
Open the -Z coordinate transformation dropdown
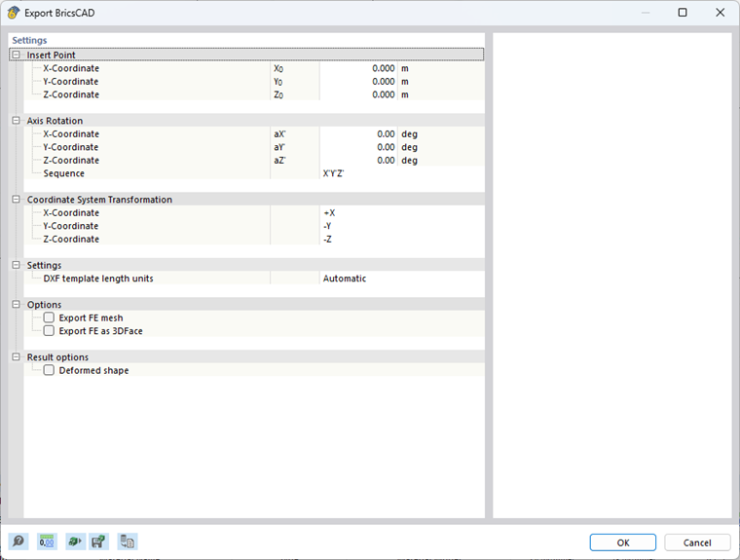click(x=401, y=239)
